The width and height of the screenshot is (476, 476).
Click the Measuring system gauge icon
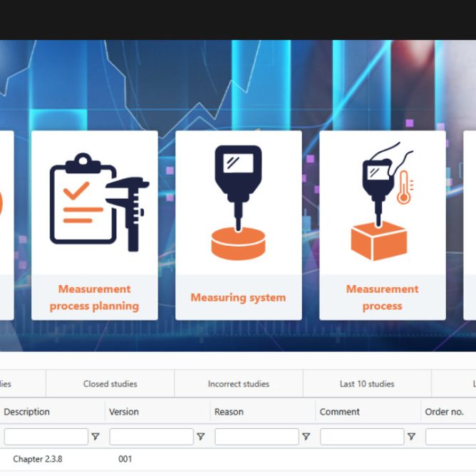238,202
